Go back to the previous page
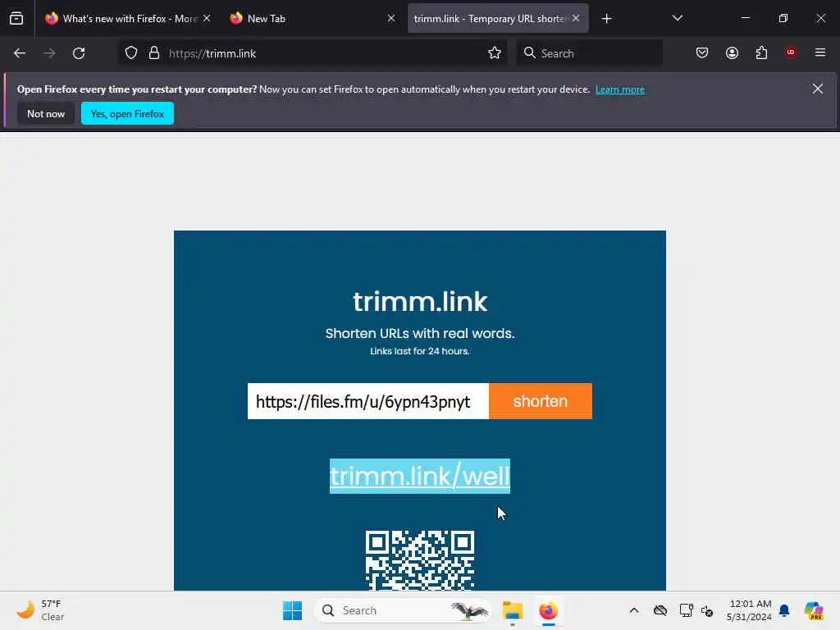 pyautogui.click(x=20, y=53)
